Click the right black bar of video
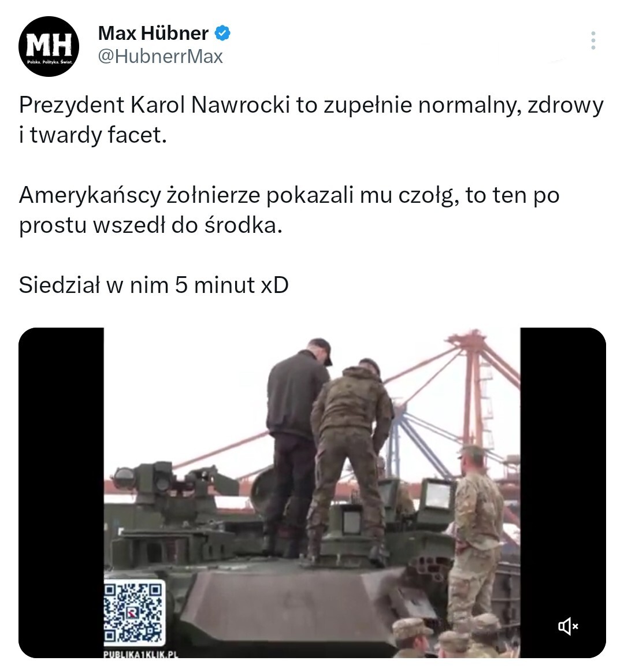Image resolution: width=624 pixels, height=672 pixels. (x=563, y=493)
